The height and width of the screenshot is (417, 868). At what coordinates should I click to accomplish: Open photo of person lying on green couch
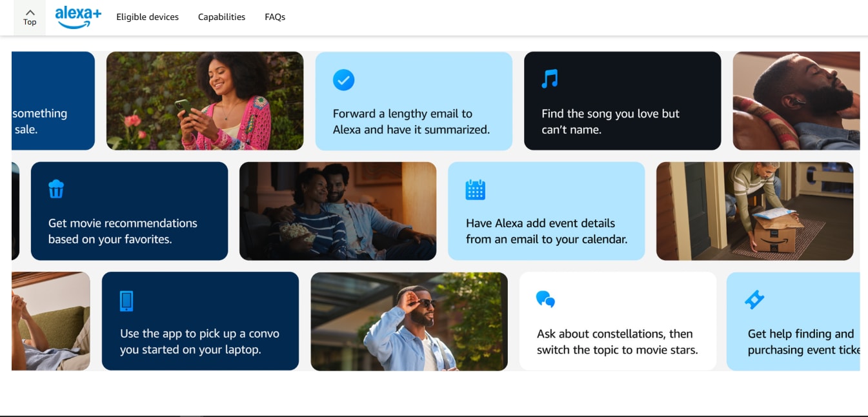tap(51, 321)
